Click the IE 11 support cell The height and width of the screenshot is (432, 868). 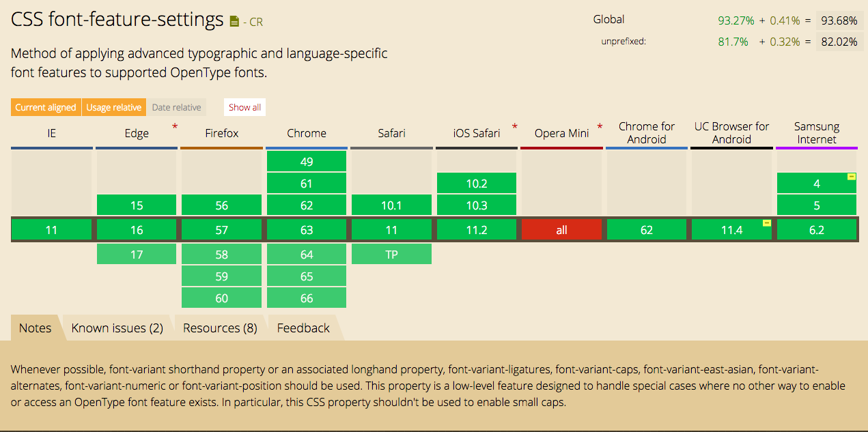(52, 230)
